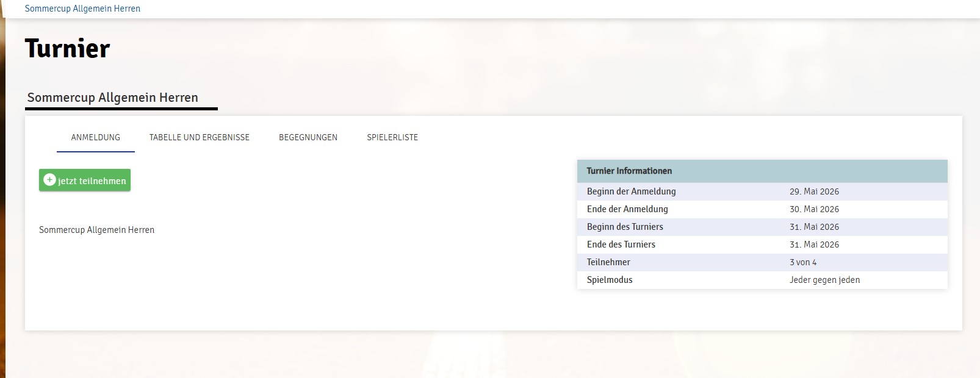Select the Spielmodus label

tap(610, 280)
